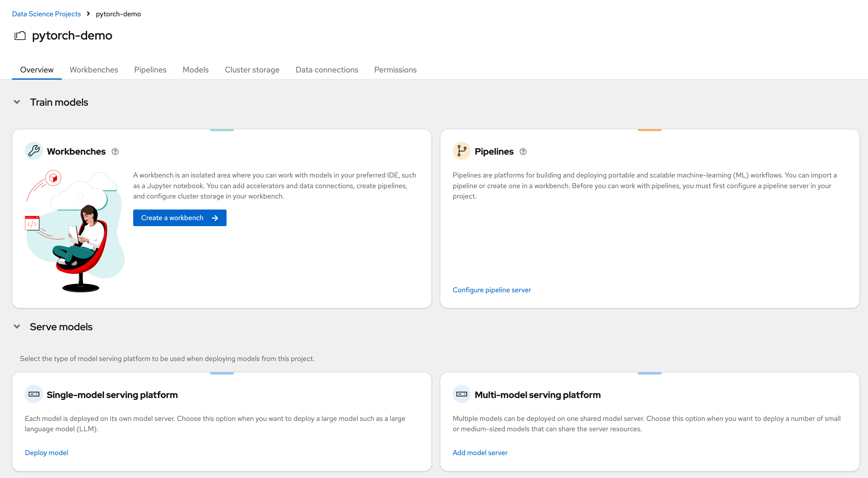Go back to Data Science Projects breadcrumb
The image size is (868, 478).
(x=46, y=14)
